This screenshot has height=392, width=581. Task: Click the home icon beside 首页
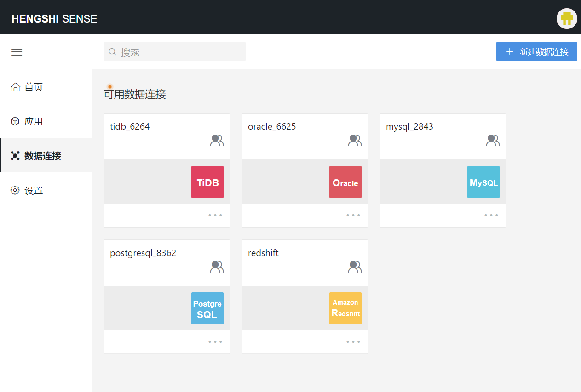tap(16, 87)
